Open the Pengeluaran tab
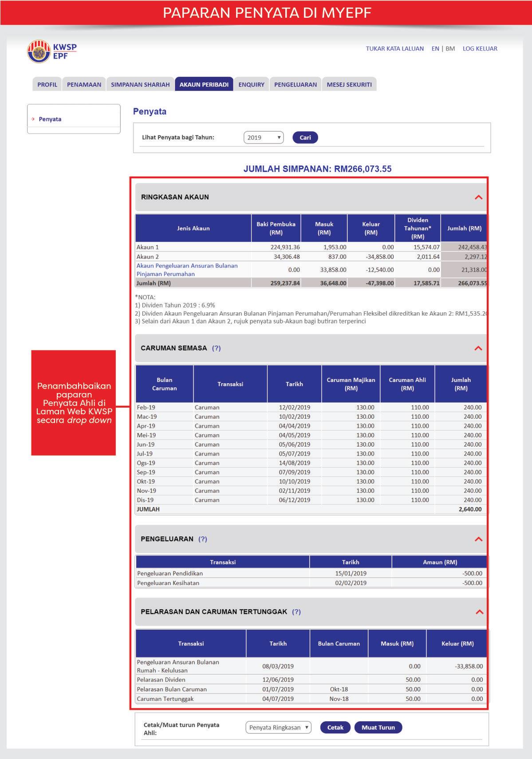The height and width of the screenshot is (759, 532). tap(296, 84)
